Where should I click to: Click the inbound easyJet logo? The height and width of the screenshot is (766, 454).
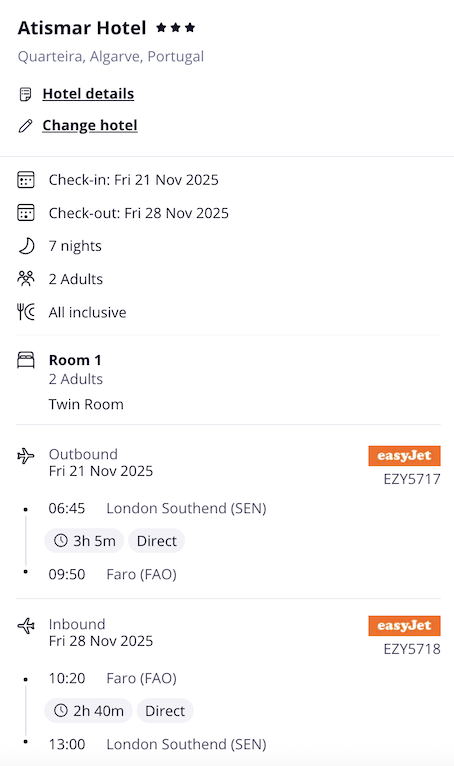[x=404, y=626]
